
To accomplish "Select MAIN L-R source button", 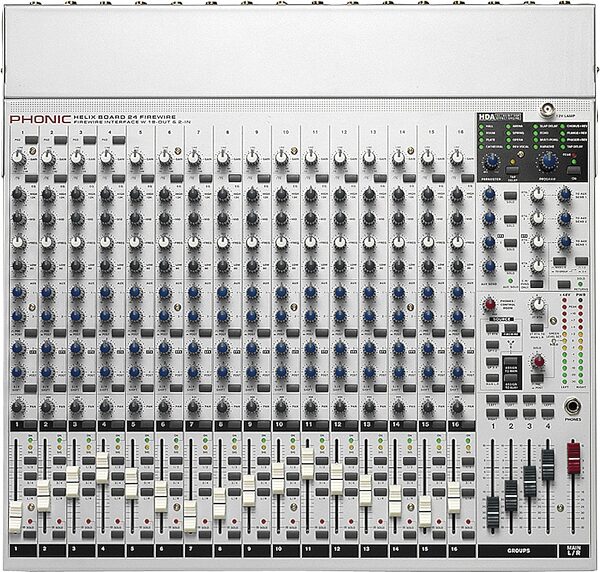I will pyautogui.click(x=492, y=378).
